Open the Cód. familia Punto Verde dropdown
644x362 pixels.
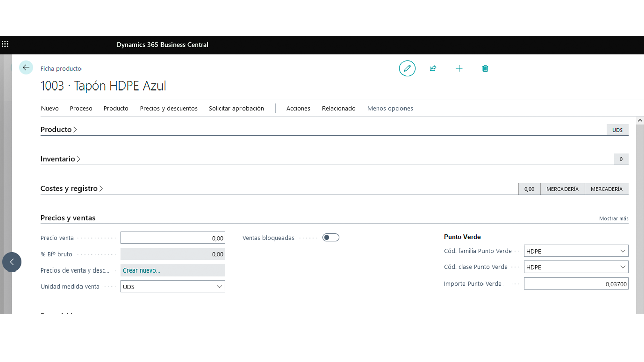(623, 251)
